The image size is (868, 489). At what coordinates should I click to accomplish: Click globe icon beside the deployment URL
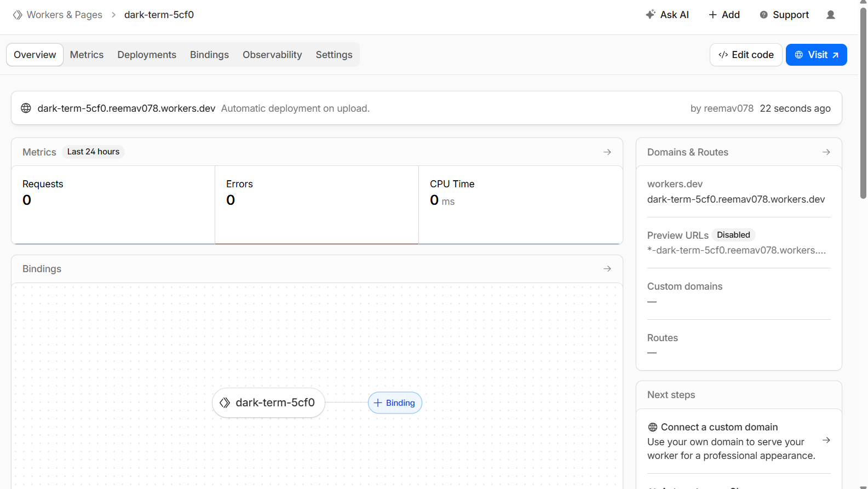click(x=26, y=108)
